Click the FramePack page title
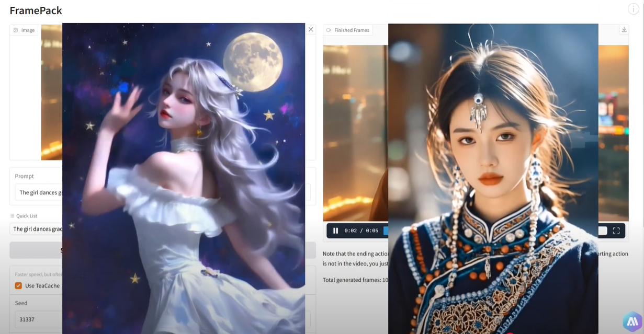This screenshot has width=644, height=334. coord(36,10)
